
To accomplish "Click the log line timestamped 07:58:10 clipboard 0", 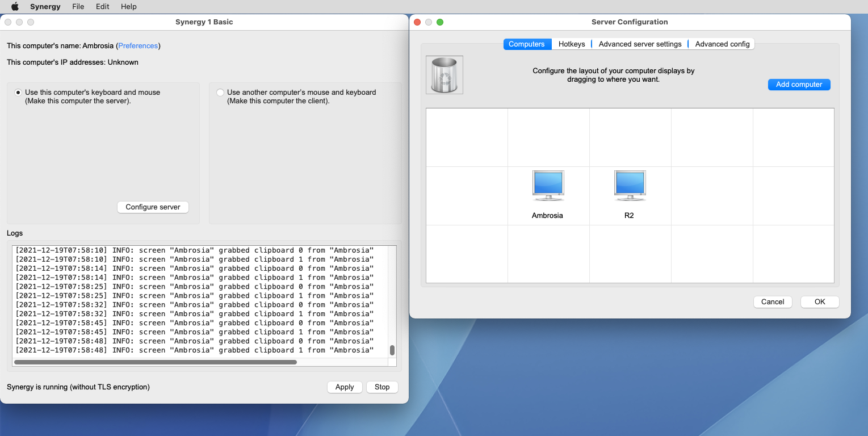I will pos(194,250).
